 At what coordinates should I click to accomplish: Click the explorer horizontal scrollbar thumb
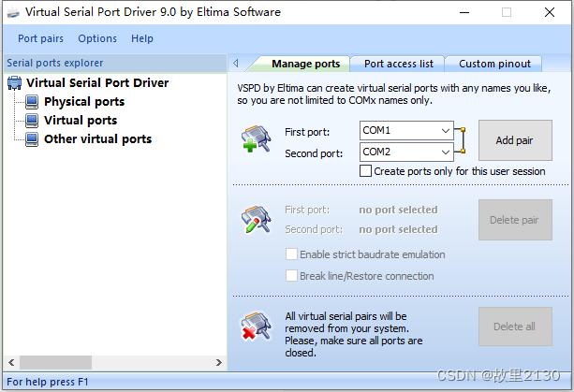coord(55,362)
